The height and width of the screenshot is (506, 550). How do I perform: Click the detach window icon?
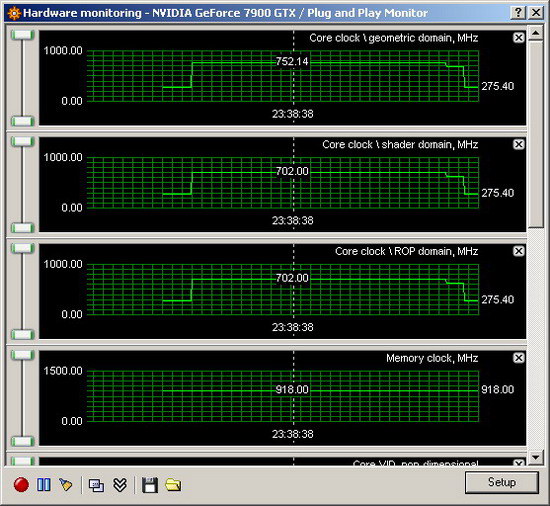pos(96,485)
